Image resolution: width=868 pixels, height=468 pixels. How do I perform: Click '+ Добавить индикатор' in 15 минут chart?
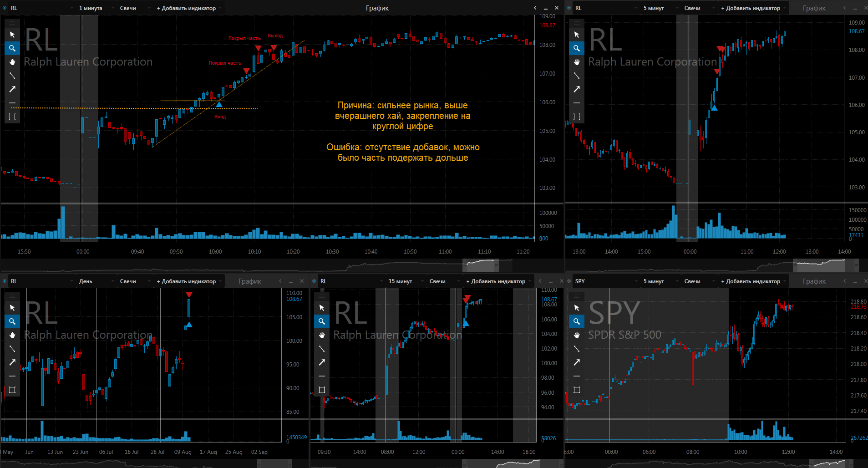498,281
